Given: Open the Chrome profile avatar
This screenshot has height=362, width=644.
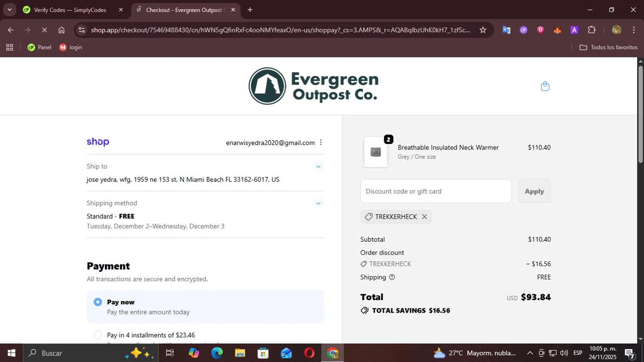Looking at the screenshot, I should 617,30.
